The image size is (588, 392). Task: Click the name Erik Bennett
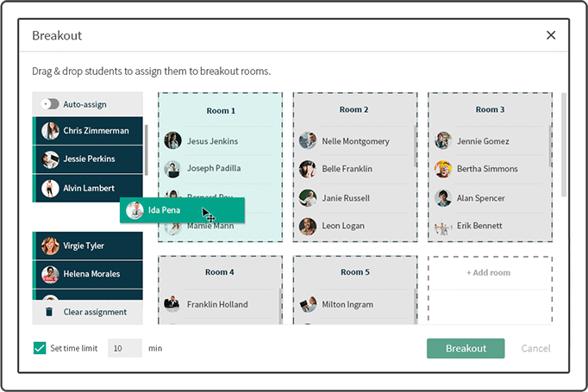[479, 226]
